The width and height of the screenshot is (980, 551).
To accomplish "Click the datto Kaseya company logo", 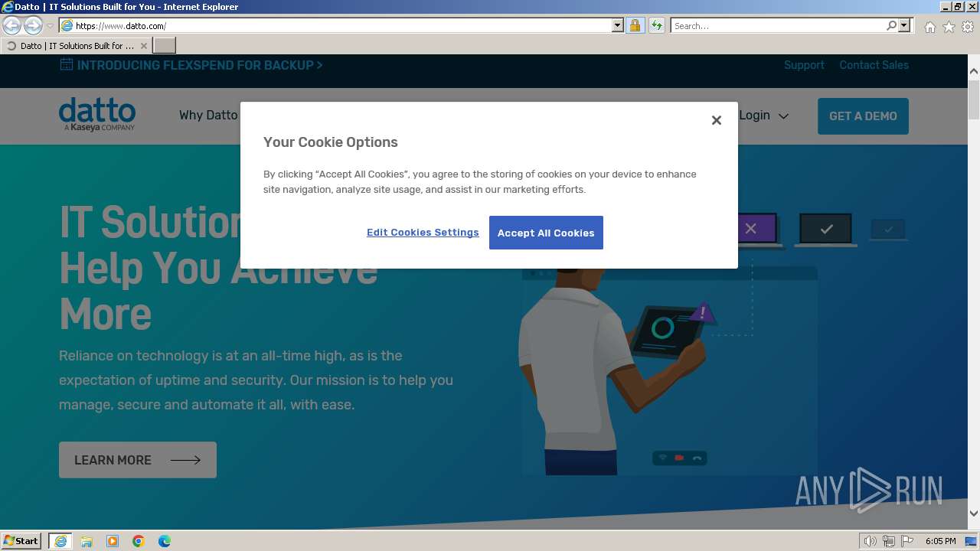I will tap(97, 114).
